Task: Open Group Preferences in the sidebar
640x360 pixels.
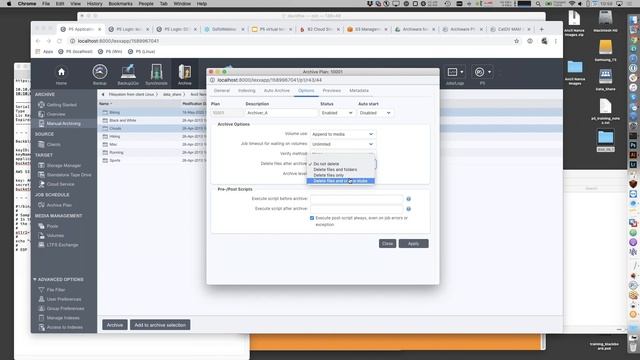Action: [65, 309]
